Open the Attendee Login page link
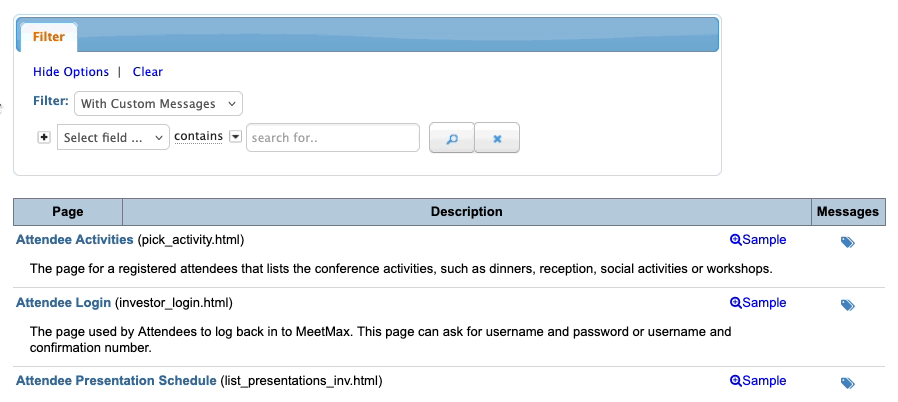This screenshot has width=898, height=402. click(64, 303)
